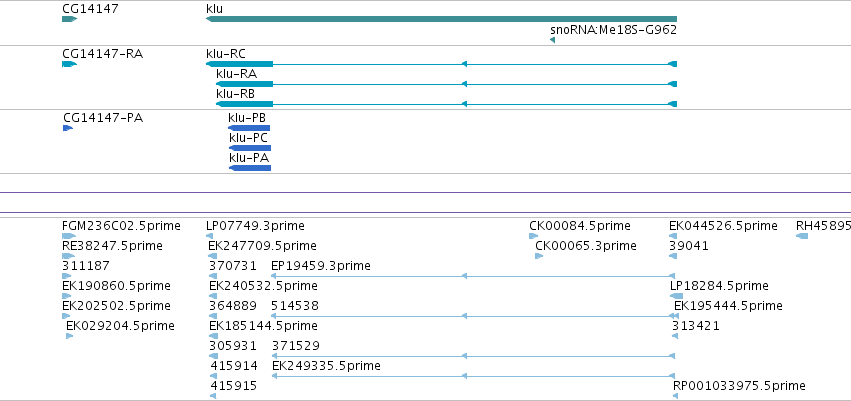The height and width of the screenshot is (401, 851).
Task: Select the LP18284.5prime EST glyph
Action: (x=677, y=296)
